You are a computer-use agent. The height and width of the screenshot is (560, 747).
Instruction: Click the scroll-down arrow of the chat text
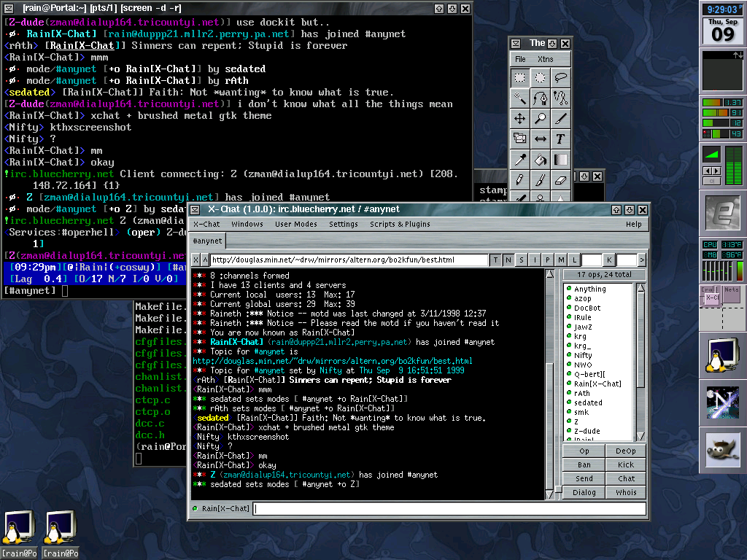click(550, 495)
